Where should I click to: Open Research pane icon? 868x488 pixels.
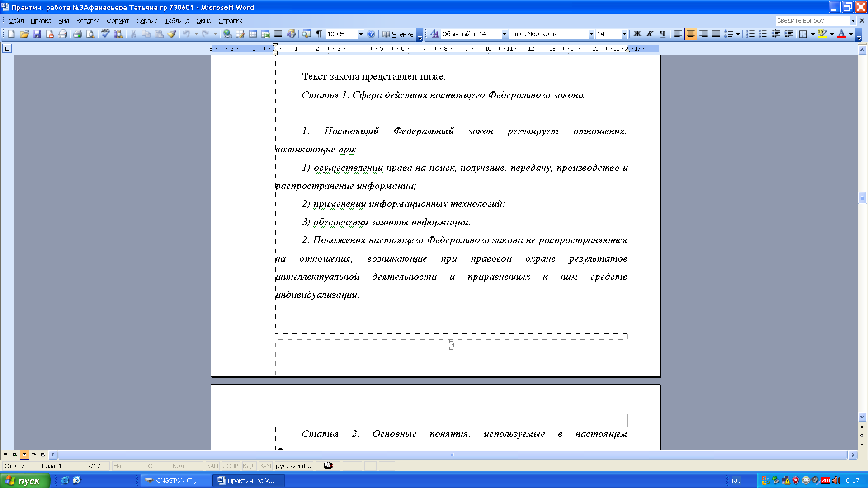[118, 34]
